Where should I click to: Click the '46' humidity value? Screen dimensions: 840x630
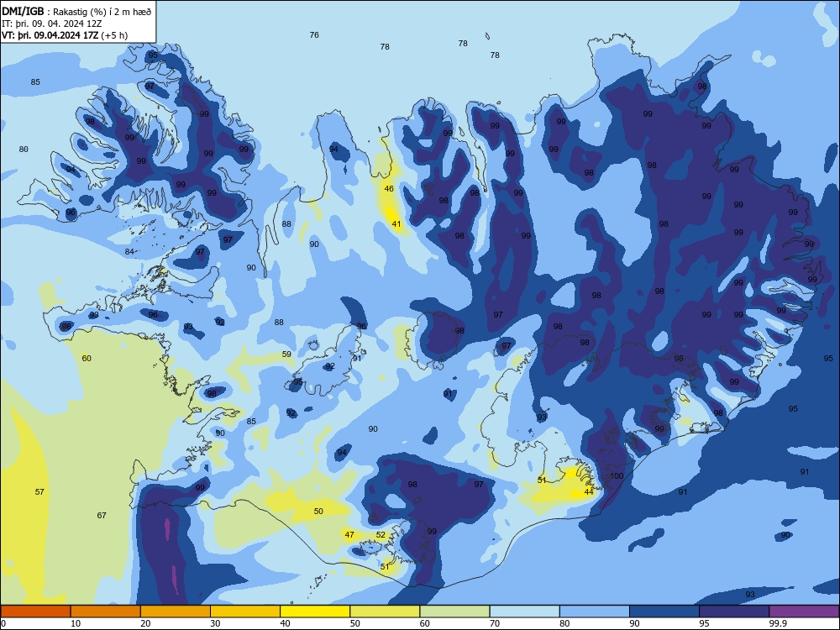[389, 188]
